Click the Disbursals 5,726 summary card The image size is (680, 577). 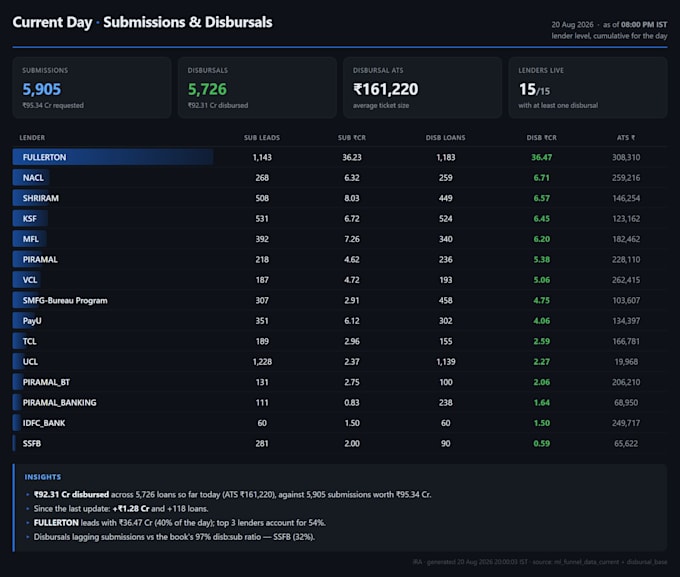tap(257, 88)
